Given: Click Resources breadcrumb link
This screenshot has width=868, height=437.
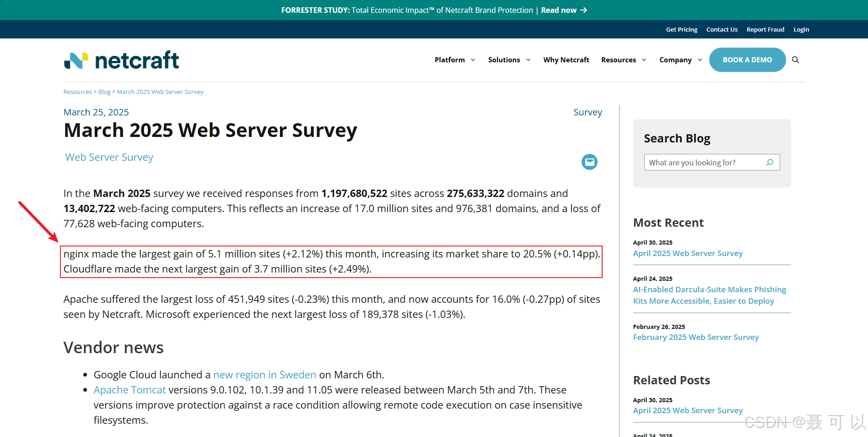Looking at the screenshot, I should (x=78, y=92).
